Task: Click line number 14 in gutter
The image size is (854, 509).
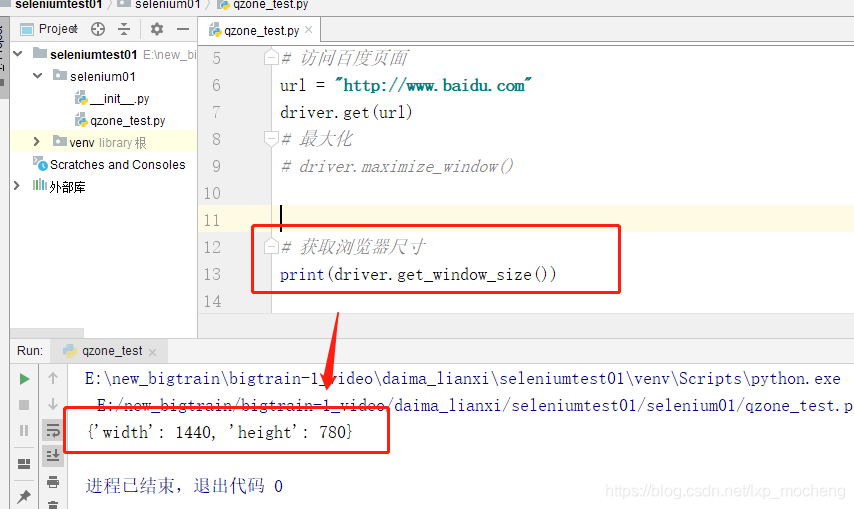Action: point(212,301)
